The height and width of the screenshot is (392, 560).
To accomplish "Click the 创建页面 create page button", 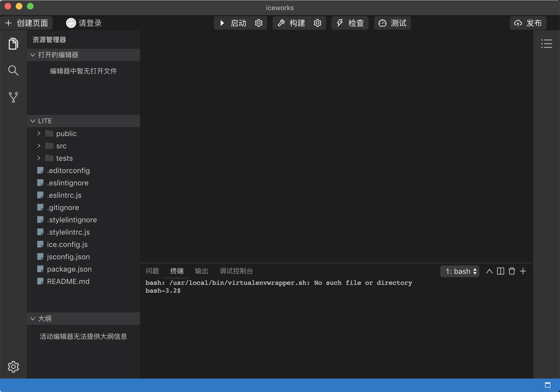I will (27, 23).
